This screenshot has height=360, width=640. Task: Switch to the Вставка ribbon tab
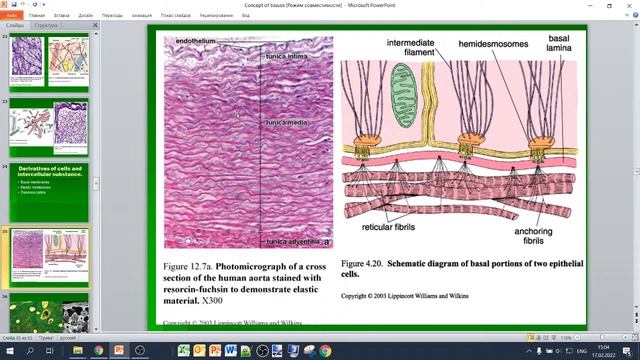coord(62,16)
